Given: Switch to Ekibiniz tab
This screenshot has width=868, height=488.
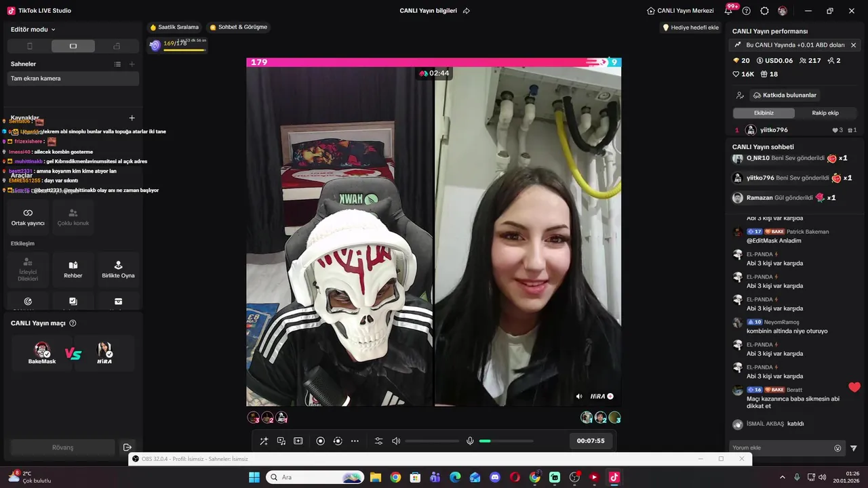Looking at the screenshot, I should [x=764, y=113].
